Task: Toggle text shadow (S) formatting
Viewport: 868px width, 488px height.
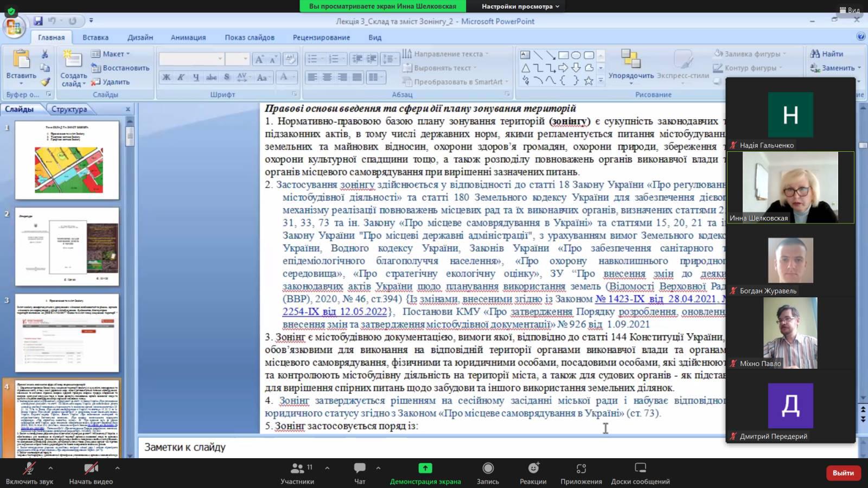Action: click(x=226, y=77)
